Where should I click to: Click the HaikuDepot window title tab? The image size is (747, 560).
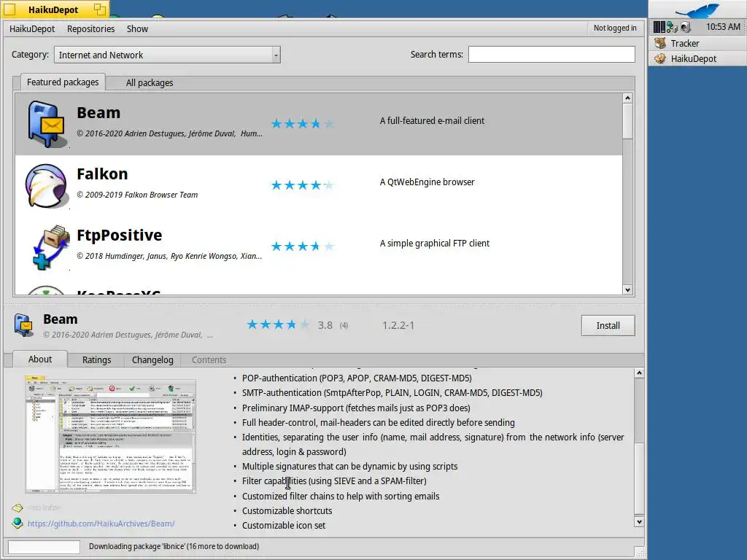54,9
